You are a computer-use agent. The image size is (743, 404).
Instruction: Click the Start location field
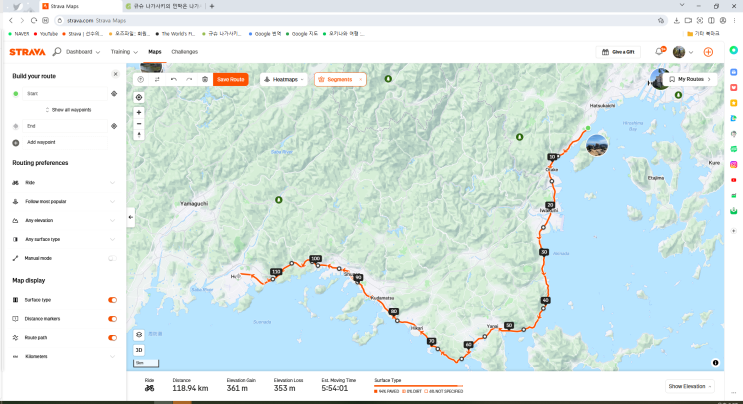[65, 94]
